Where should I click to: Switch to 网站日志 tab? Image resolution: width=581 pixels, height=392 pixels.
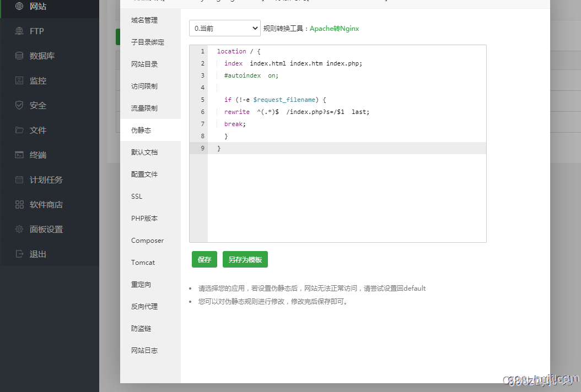[150, 351]
